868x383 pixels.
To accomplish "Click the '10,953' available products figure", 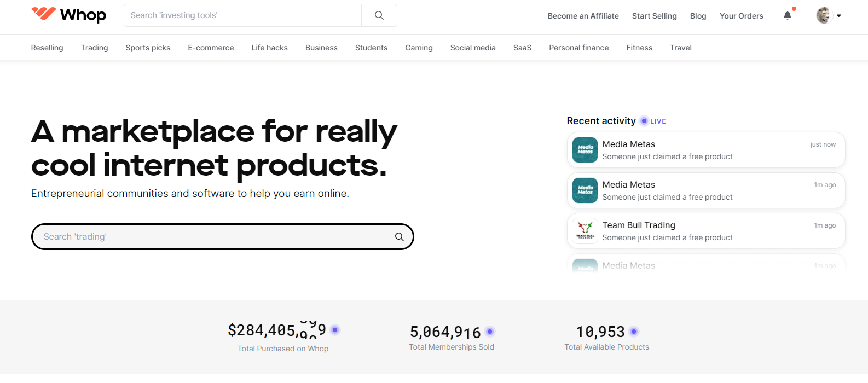I will 600,332.
